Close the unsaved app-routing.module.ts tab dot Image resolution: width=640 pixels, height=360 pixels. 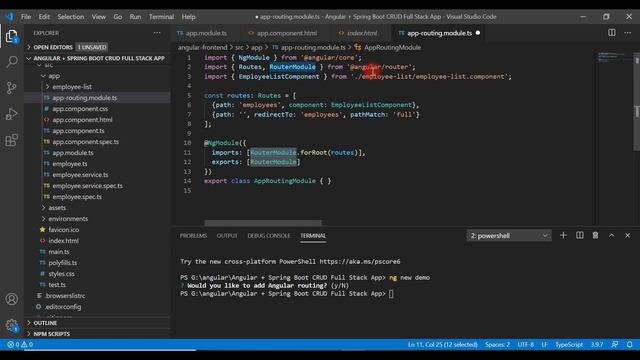pyautogui.click(x=478, y=33)
